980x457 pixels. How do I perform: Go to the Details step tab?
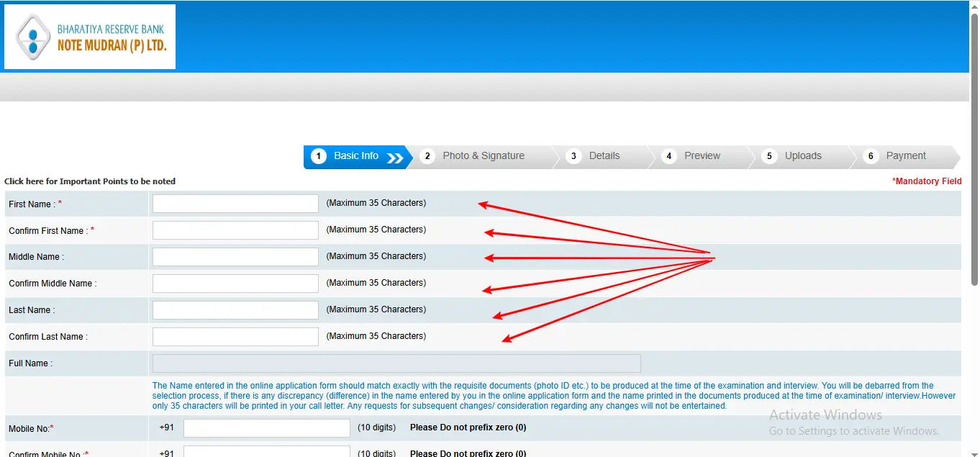click(604, 156)
